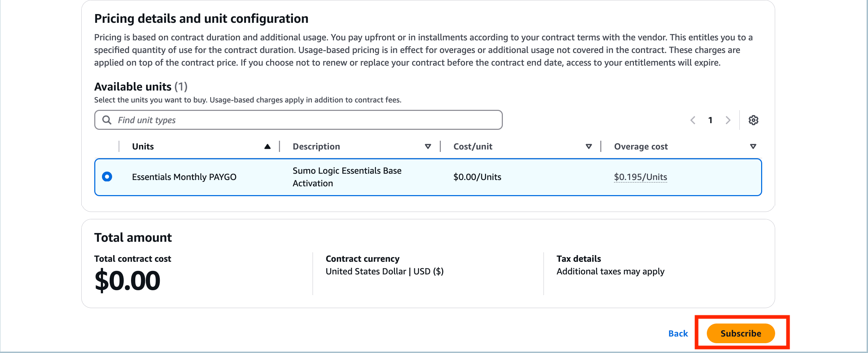Go to next page of units
The width and height of the screenshot is (868, 353).
coord(728,120)
